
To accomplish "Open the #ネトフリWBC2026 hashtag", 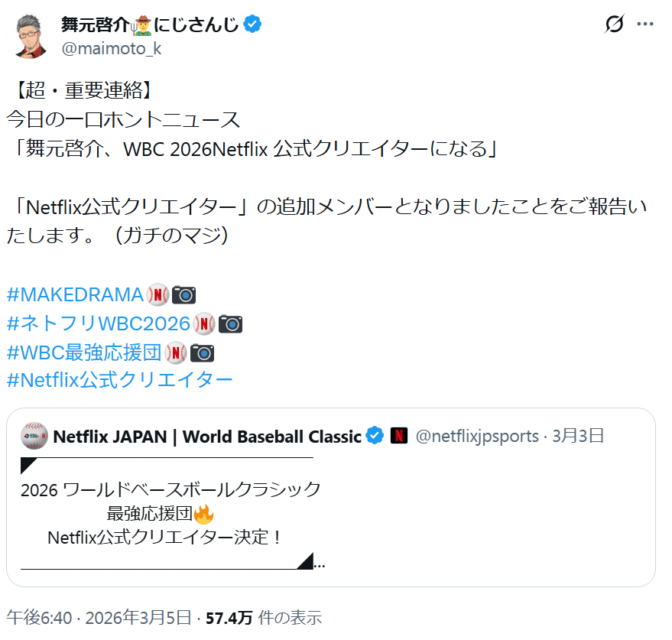I will [98, 323].
